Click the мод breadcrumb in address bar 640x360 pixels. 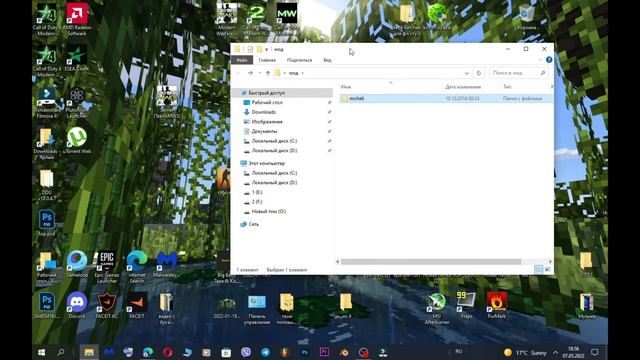tap(293, 73)
